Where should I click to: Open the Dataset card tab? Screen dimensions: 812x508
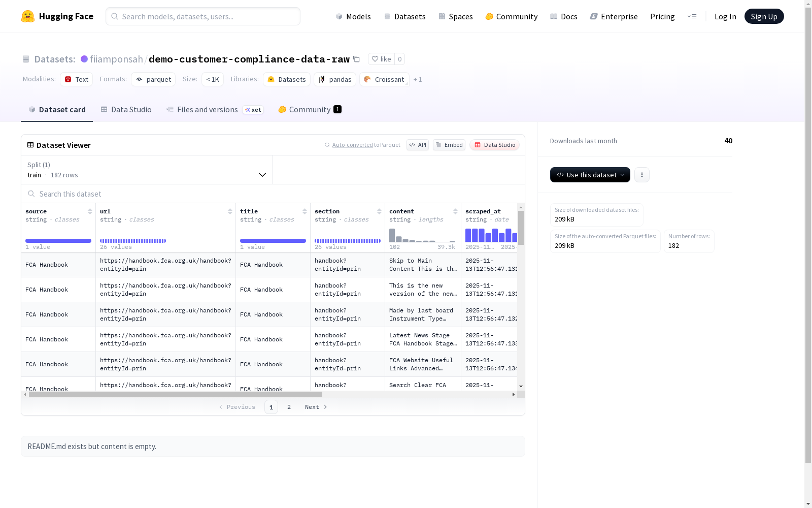[57, 110]
